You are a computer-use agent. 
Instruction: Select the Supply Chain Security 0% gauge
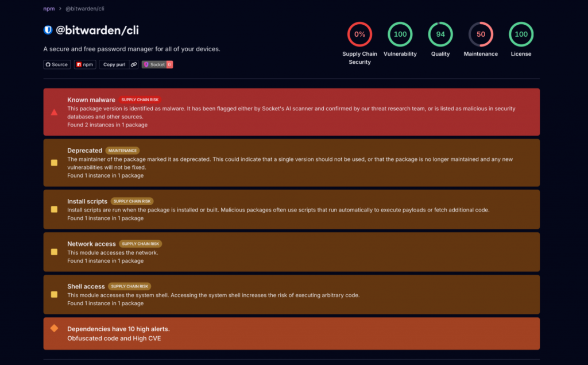click(359, 34)
